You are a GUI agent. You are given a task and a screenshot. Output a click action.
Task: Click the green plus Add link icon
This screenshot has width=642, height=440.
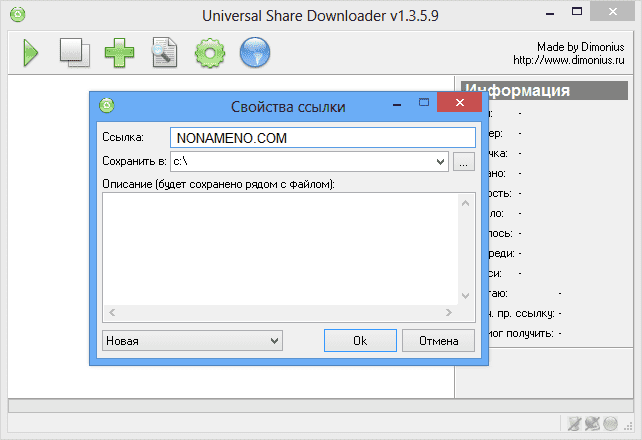[120, 52]
